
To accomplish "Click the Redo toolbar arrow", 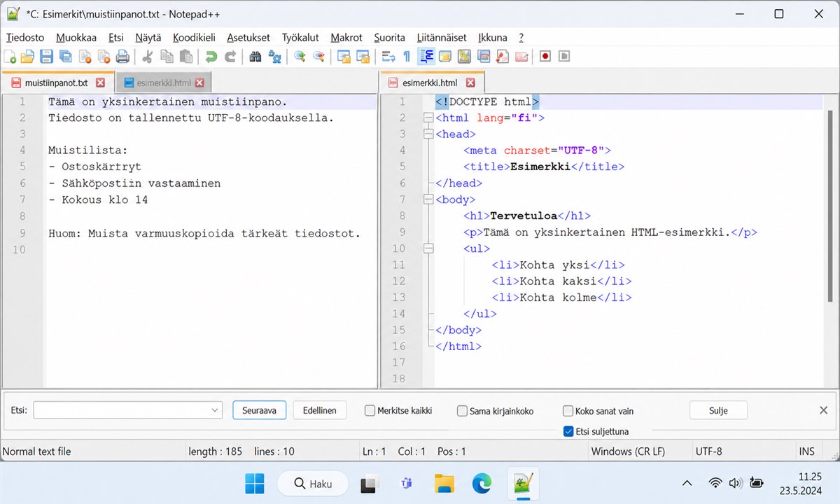I will pyautogui.click(x=230, y=57).
